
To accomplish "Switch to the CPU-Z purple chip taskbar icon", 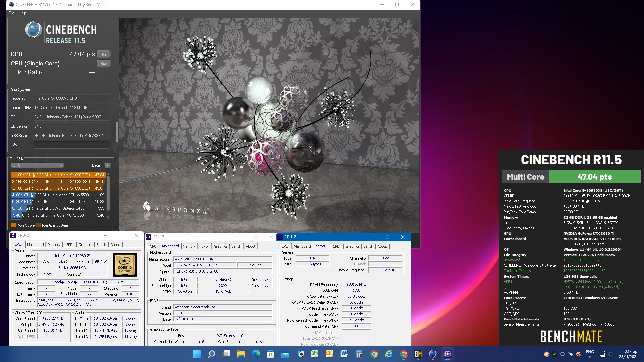I will pos(448,354).
